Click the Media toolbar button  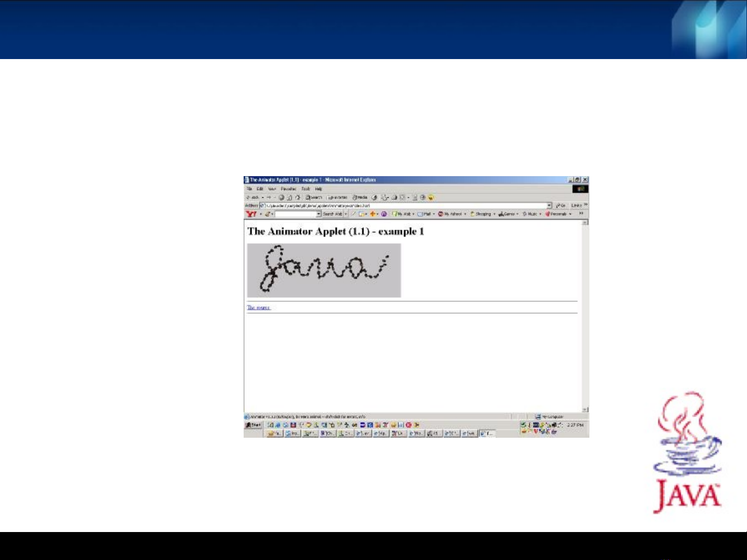[360, 197]
